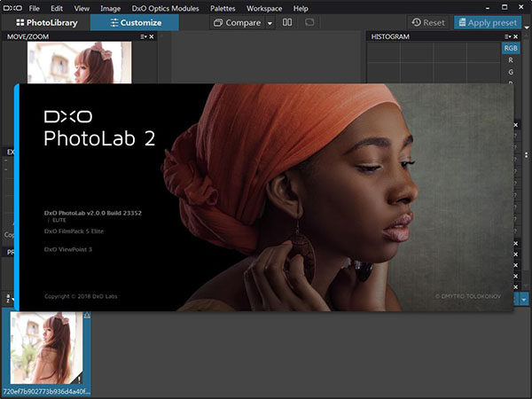Image resolution: width=532 pixels, height=399 pixels.
Task: Click the Reset button
Action: point(428,23)
